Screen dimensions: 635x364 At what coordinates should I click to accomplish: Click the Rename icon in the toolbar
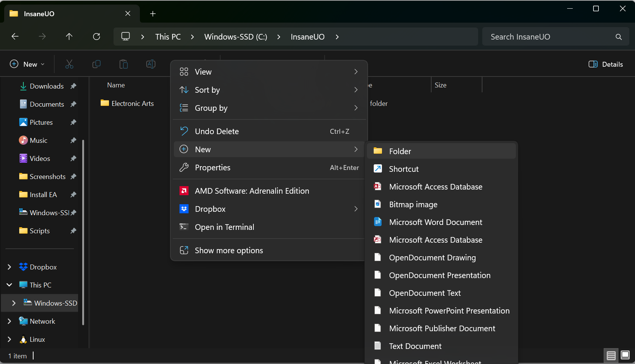[x=150, y=64]
